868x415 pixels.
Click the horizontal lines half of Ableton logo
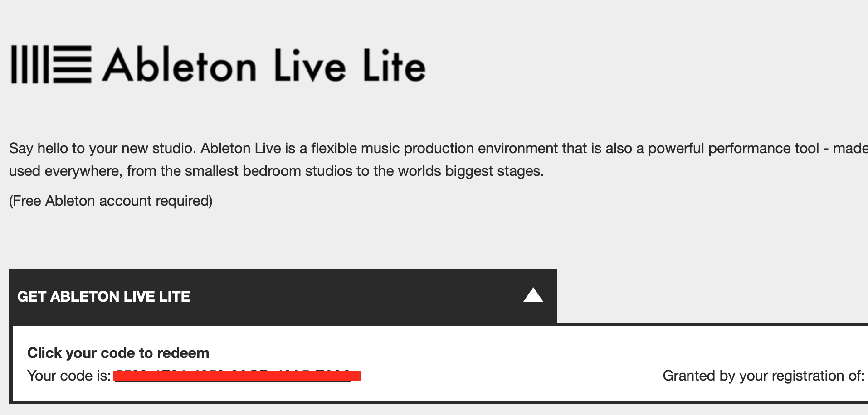[73, 64]
